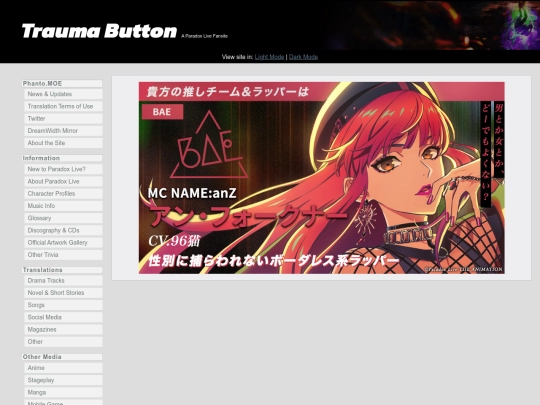
Task: Click the Phanto.MOE section heading
Action: (x=62, y=84)
